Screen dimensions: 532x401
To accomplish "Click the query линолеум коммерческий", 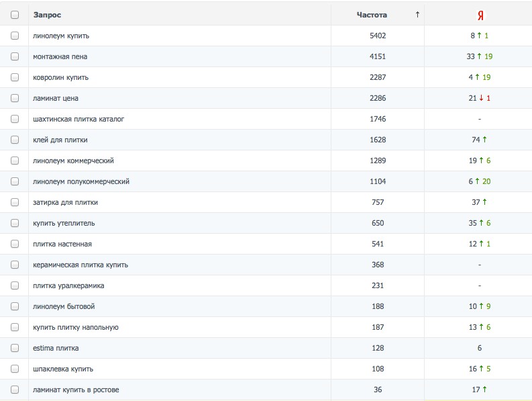I will click(x=73, y=161).
